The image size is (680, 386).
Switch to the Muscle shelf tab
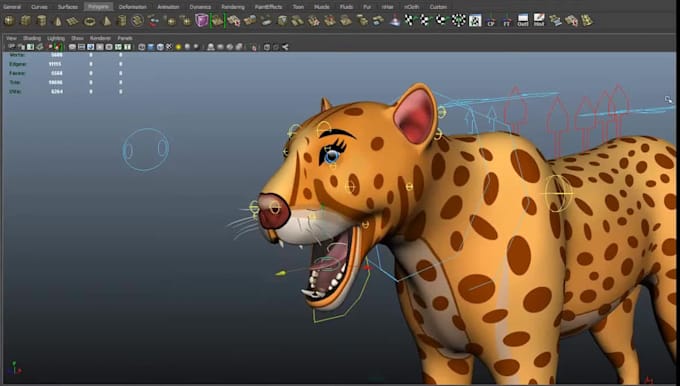(321, 7)
